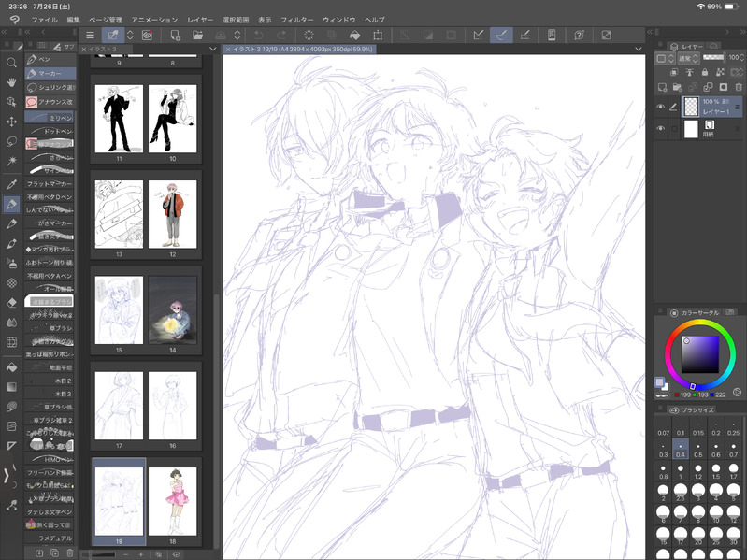Click the Open file folder icon
747x560 pixels.
pyautogui.click(x=197, y=36)
